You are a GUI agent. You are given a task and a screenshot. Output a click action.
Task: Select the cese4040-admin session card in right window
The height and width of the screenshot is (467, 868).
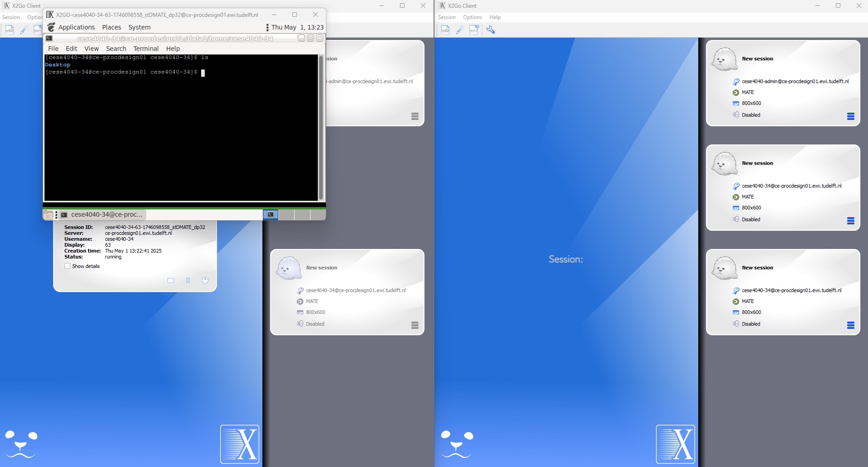click(783, 83)
